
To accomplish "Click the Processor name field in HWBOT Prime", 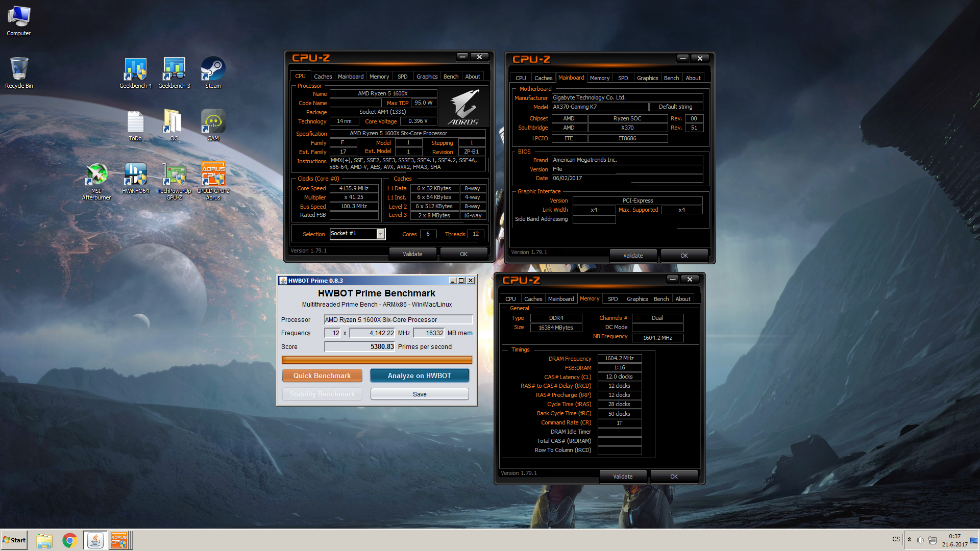I will point(398,320).
